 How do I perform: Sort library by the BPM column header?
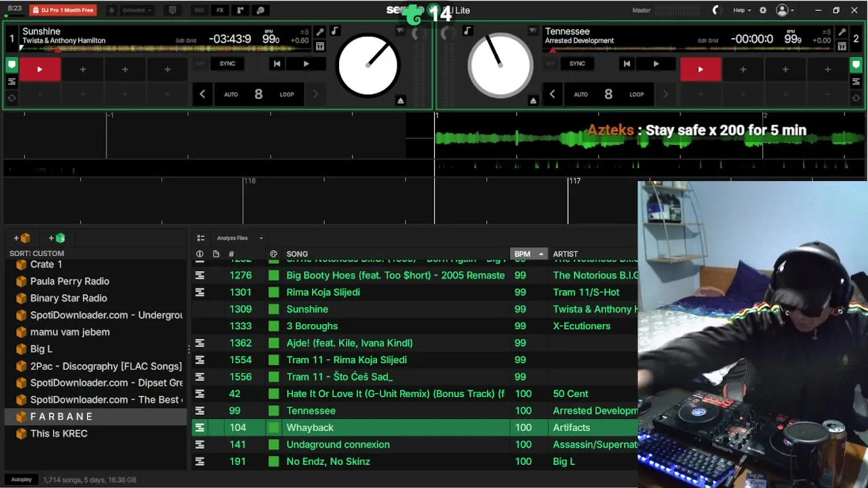[x=528, y=254]
